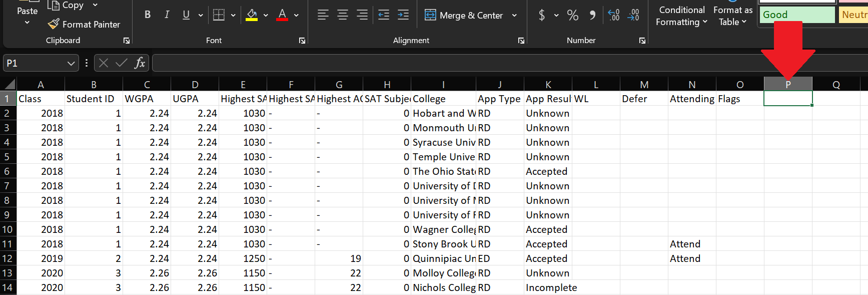The image size is (868, 295).
Task: Open the Fill Color dropdown arrow
Action: pyautogui.click(x=266, y=16)
